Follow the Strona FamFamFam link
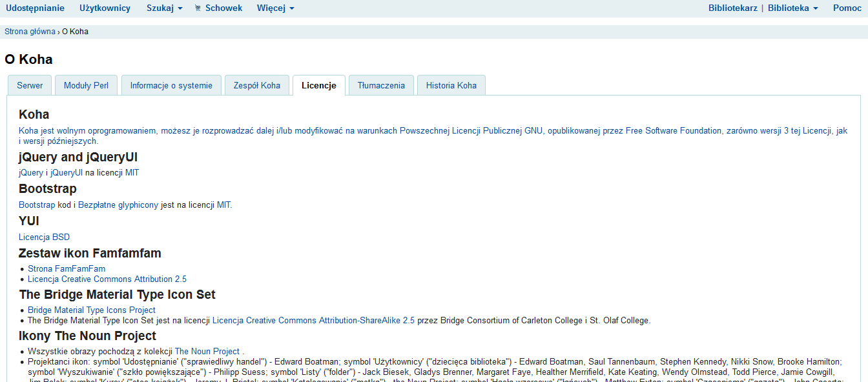The image size is (868, 382). point(67,269)
